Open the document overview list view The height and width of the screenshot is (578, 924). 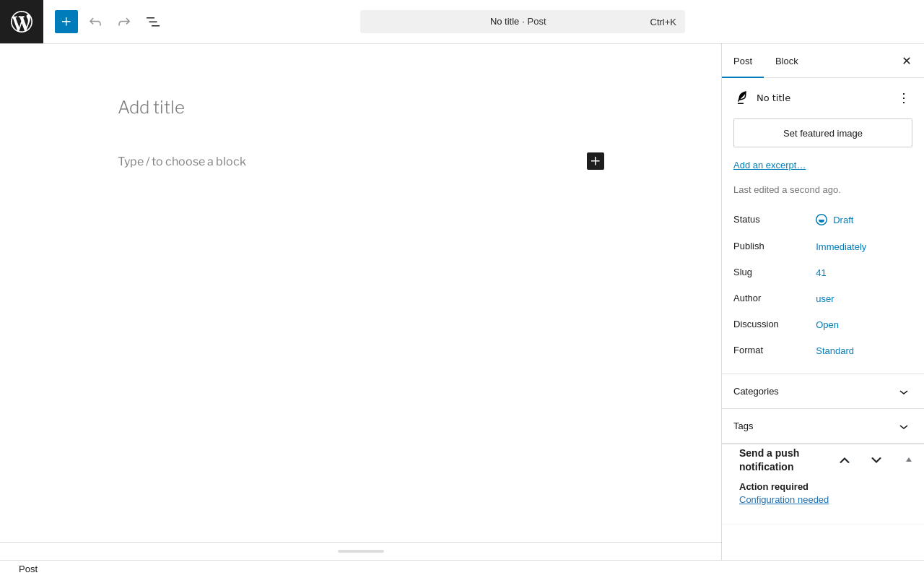click(153, 22)
